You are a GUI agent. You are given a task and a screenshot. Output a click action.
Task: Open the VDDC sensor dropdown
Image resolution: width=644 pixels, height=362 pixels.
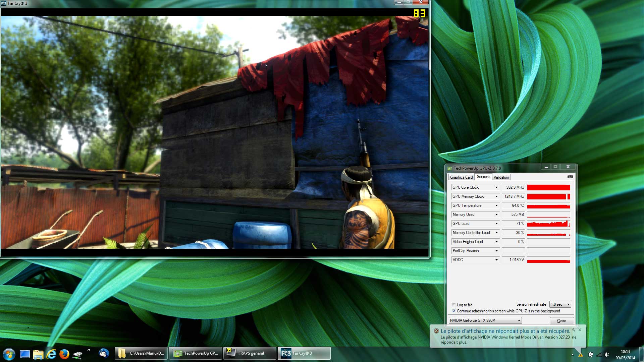point(496,260)
